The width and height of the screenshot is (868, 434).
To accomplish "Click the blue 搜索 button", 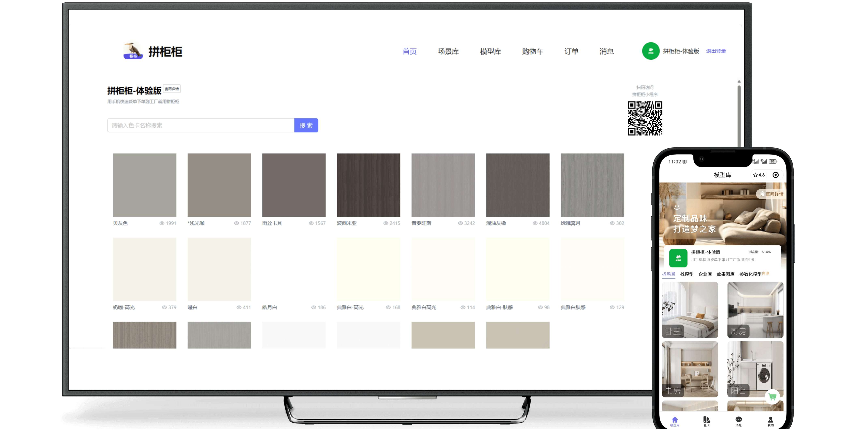I will tap(306, 125).
